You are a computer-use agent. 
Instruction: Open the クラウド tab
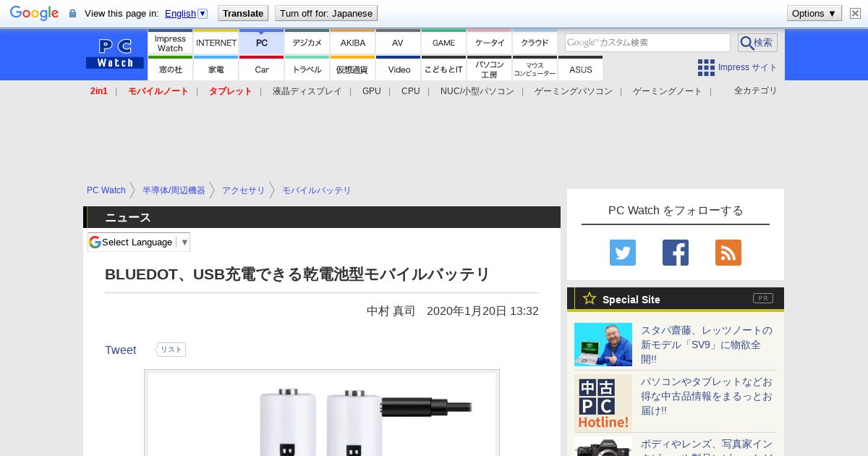535,43
